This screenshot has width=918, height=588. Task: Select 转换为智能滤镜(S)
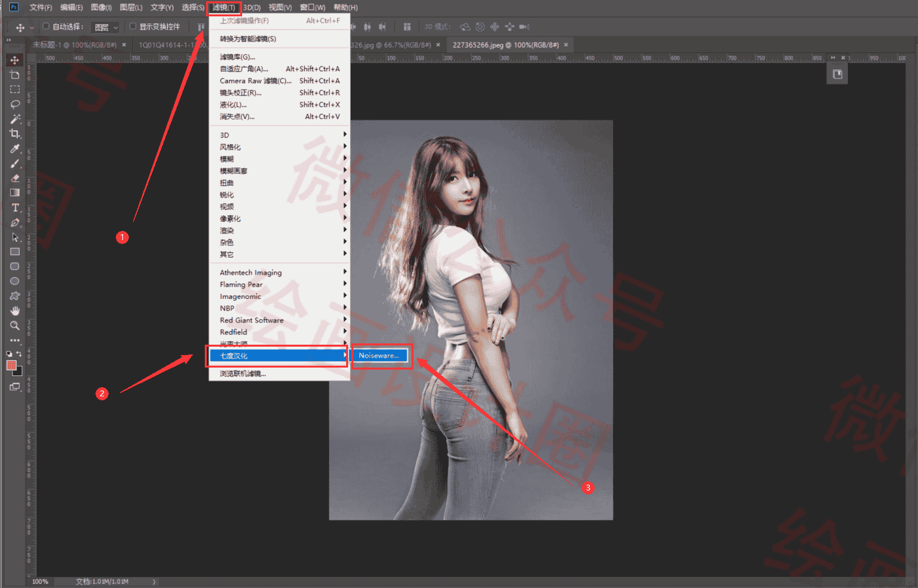pyautogui.click(x=279, y=39)
